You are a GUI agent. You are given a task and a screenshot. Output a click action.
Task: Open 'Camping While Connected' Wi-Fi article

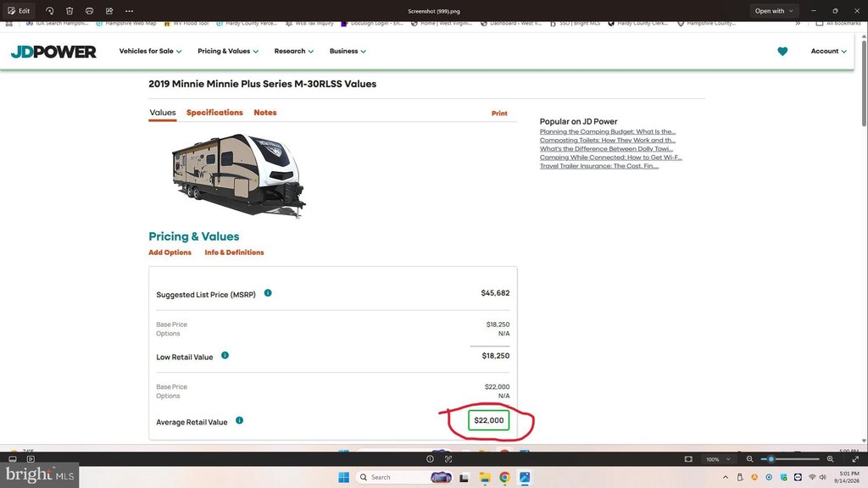coord(610,157)
